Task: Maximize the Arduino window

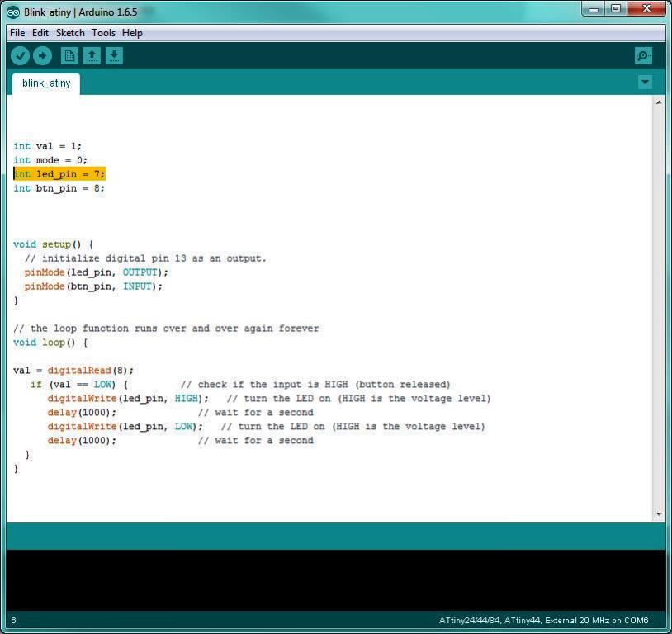Action: pyautogui.click(x=616, y=9)
